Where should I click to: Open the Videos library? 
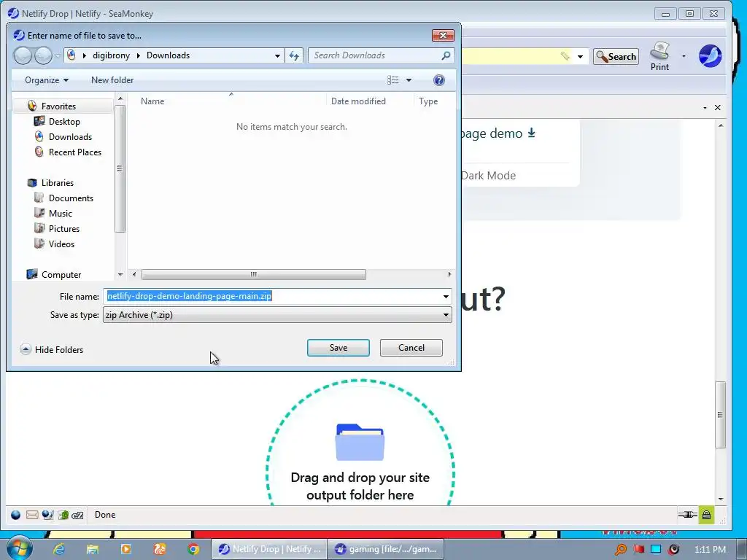pyautogui.click(x=61, y=244)
